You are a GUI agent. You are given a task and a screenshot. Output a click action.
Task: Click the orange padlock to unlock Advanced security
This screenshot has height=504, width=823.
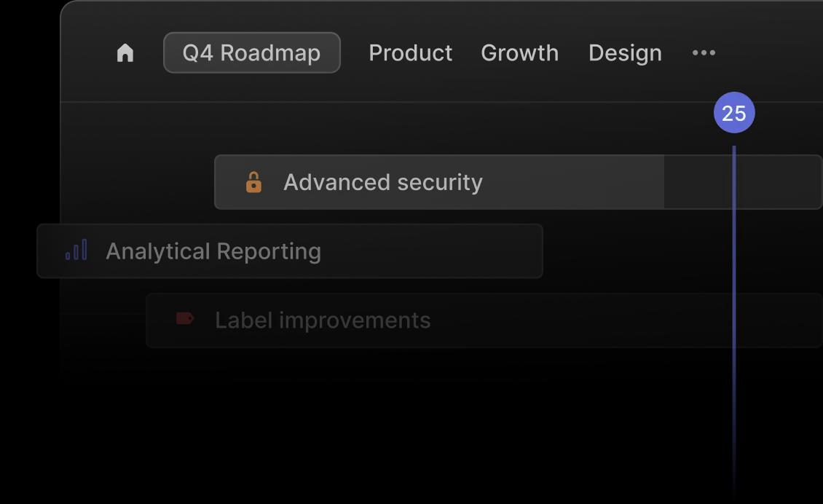coord(254,182)
